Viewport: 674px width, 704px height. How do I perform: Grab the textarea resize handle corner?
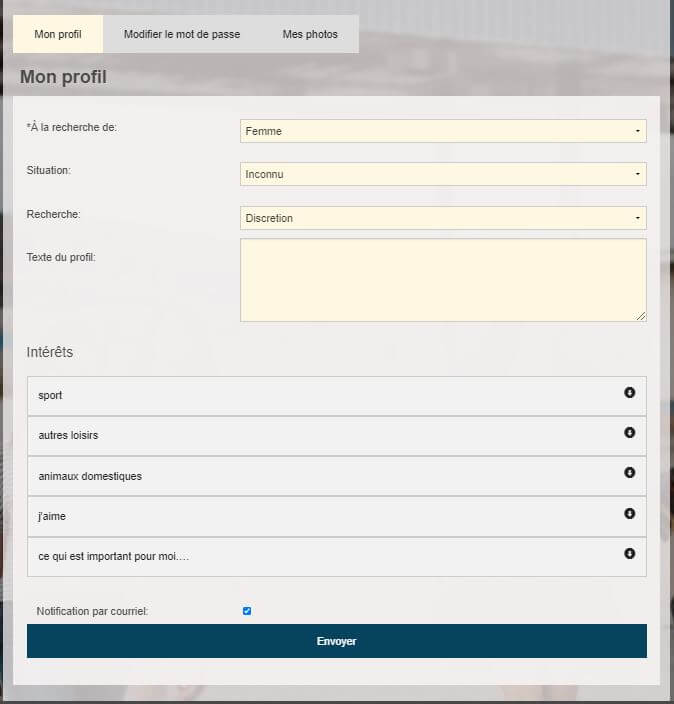(x=641, y=316)
